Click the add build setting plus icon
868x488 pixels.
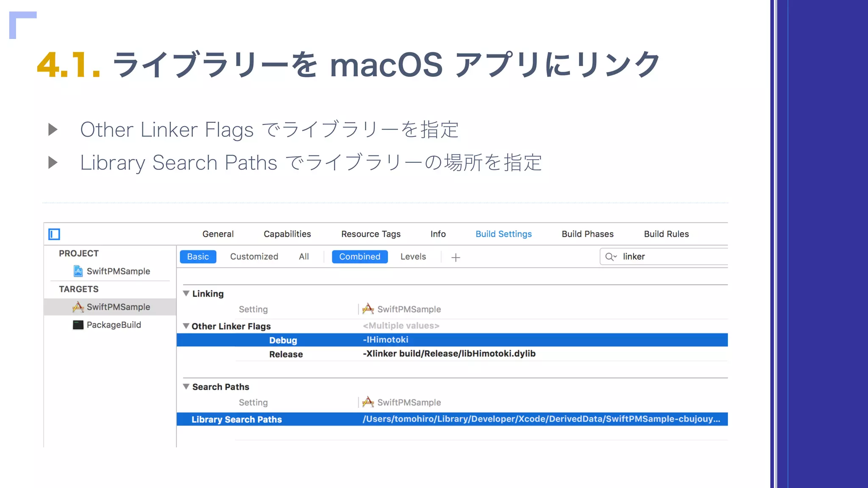coord(456,257)
